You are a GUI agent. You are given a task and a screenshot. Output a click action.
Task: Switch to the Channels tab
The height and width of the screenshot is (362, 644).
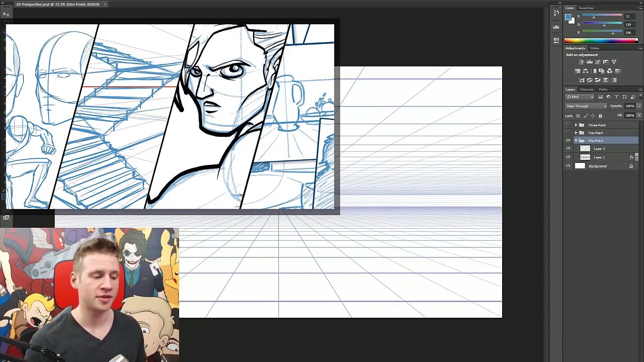tap(587, 89)
